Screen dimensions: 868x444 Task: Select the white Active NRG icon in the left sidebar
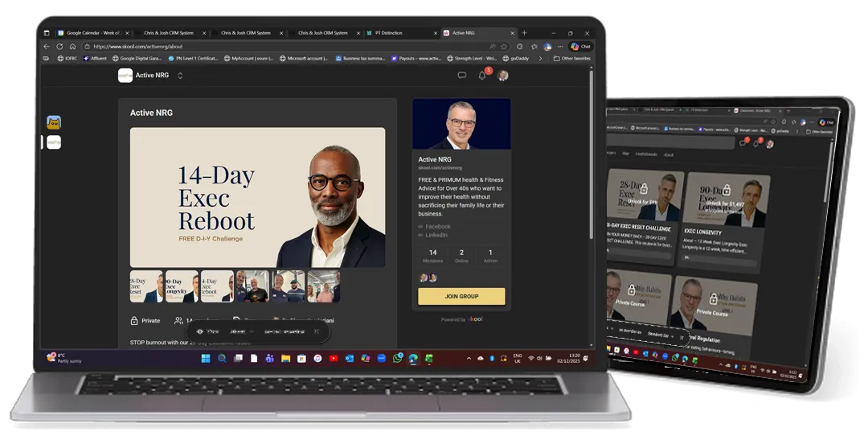[x=54, y=142]
